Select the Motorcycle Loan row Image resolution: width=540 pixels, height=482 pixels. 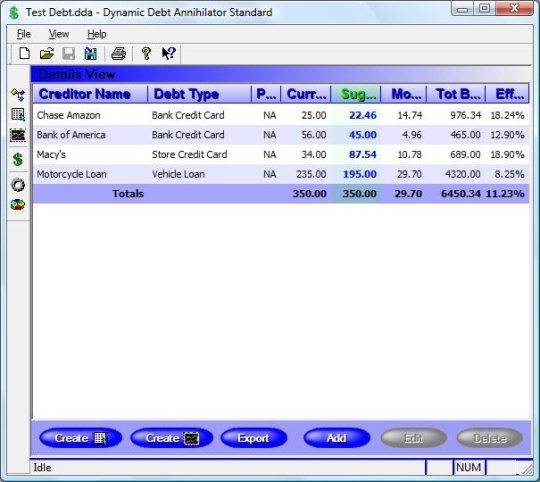point(281,174)
